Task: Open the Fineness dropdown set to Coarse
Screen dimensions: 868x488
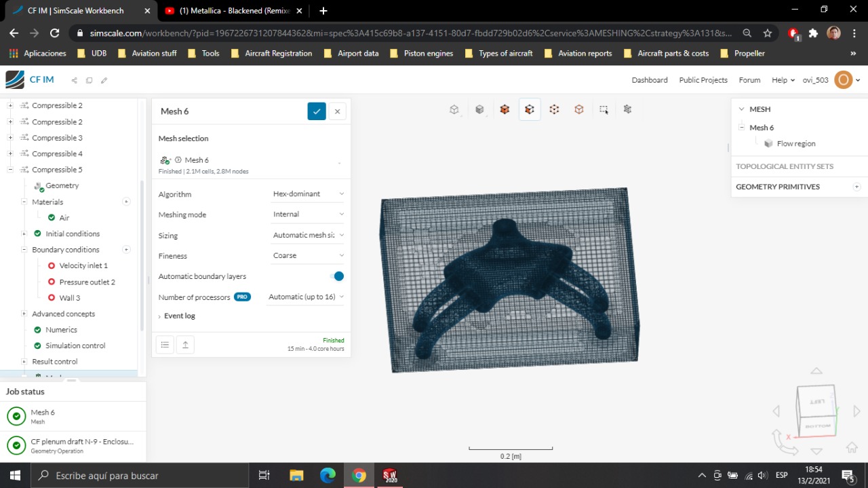Action: click(x=308, y=256)
